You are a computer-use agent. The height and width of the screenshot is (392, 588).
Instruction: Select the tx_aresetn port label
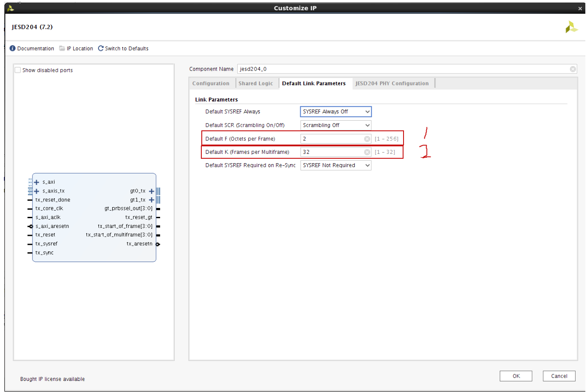point(140,244)
